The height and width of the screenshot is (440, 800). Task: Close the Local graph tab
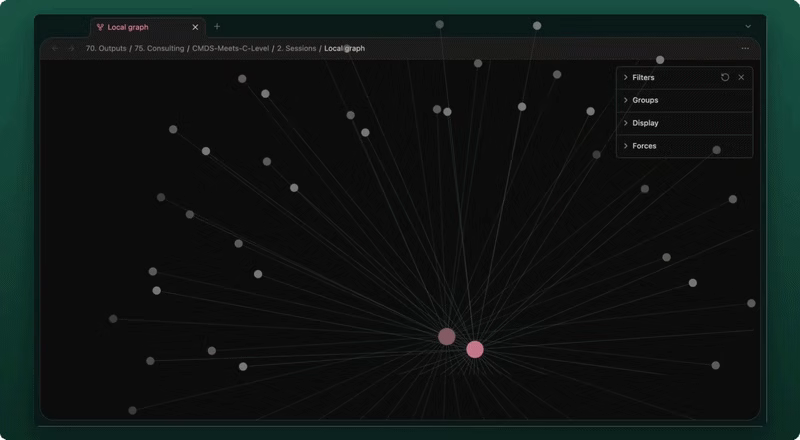tap(195, 28)
